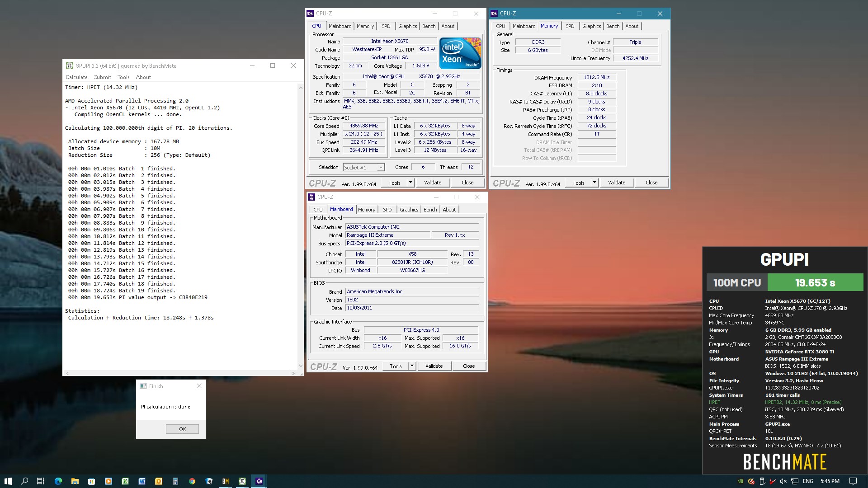Screen dimensions: 868x488
Task: Open Submit menu in GPUPI
Action: click(103, 77)
